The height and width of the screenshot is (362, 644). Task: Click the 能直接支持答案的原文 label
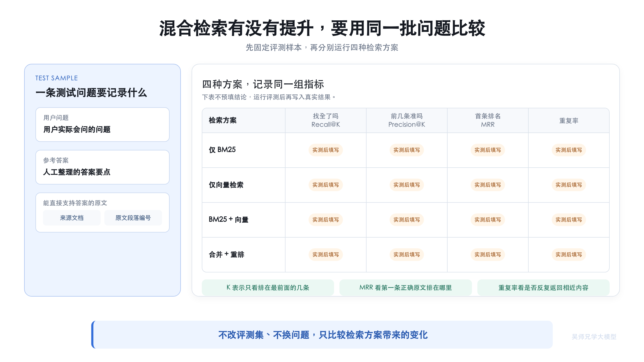point(75,203)
